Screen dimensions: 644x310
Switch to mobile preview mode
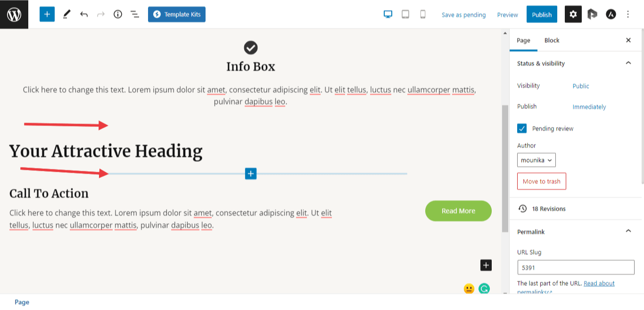click(422, 15)
